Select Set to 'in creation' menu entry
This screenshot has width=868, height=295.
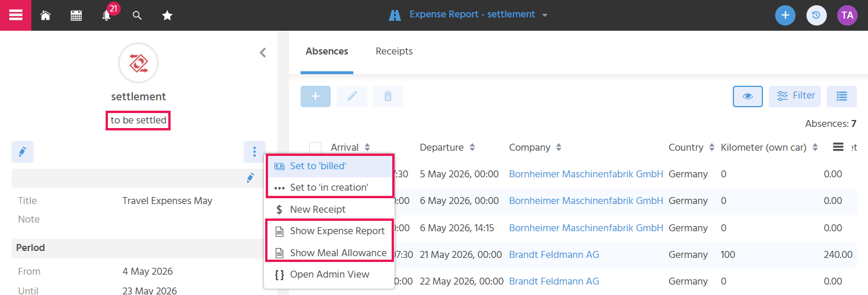(330, 187)
